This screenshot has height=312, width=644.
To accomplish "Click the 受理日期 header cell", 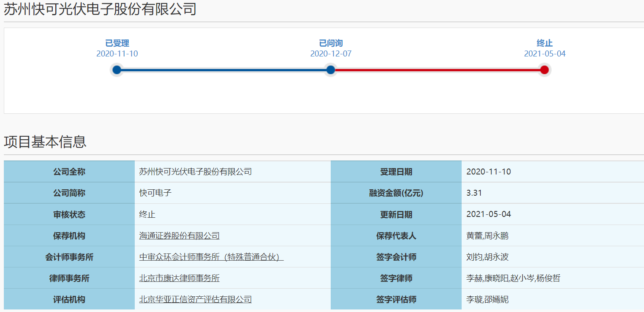I will 396,171.
